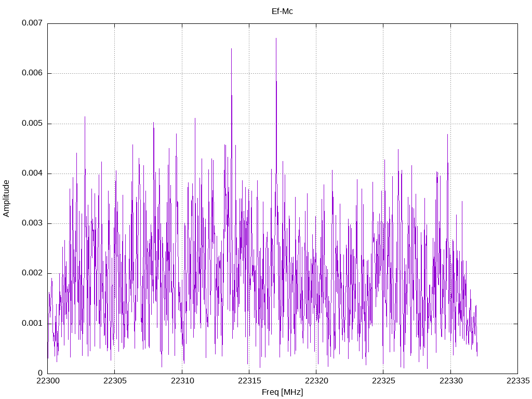Click x-axis tick label 22325
Image resolution: width=532 pixels, height=399 pixels.
tap(384, 381)
